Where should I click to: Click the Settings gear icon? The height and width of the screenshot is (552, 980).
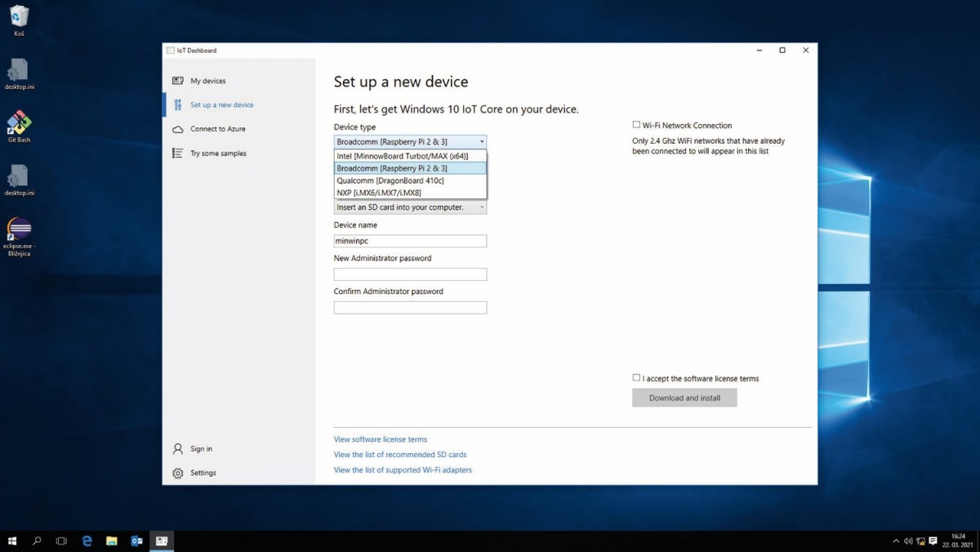click(x=177, y=473)
